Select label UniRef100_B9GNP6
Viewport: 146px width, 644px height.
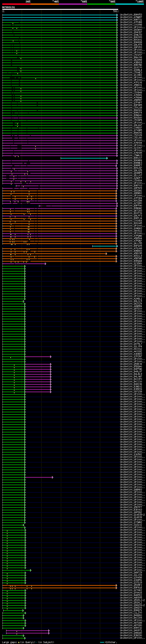point(131,161)
